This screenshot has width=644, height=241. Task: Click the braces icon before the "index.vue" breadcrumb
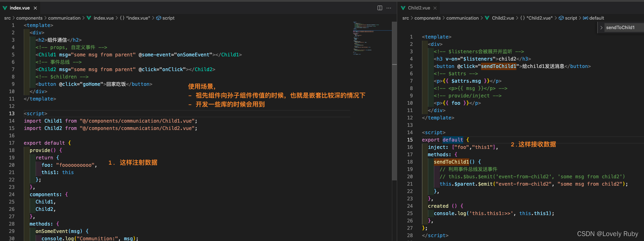point(122,18)
